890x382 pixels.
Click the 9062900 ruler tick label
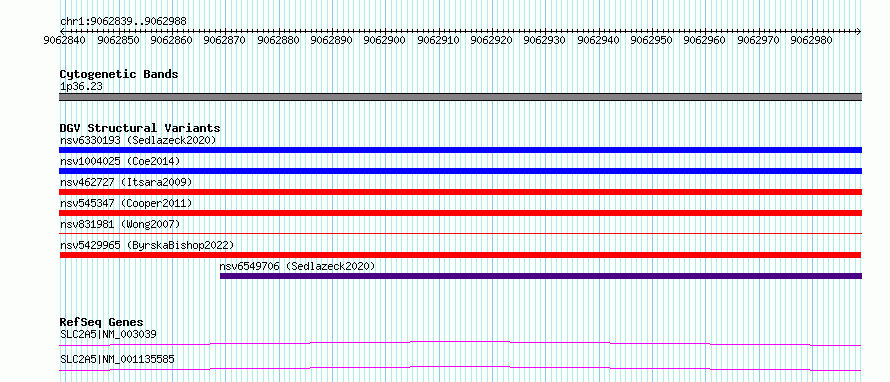(383, 40)
